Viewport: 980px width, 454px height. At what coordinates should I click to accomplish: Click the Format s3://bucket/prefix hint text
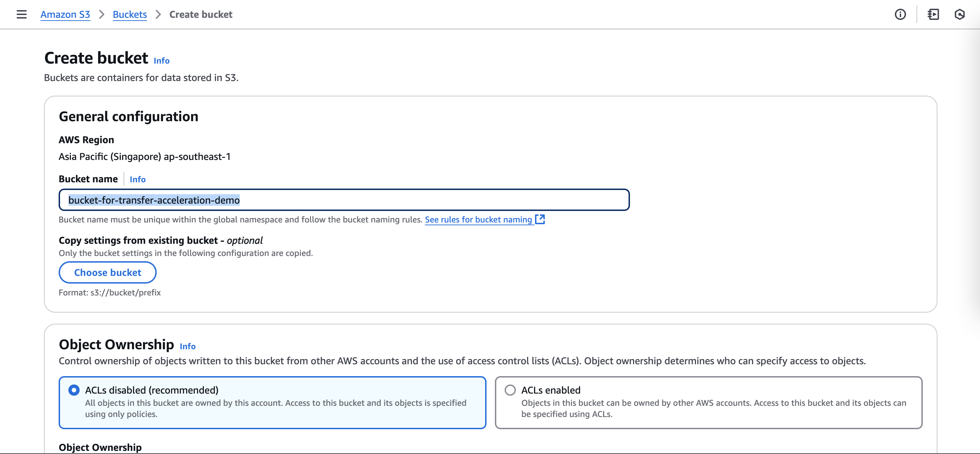click(x=110, y=293)
